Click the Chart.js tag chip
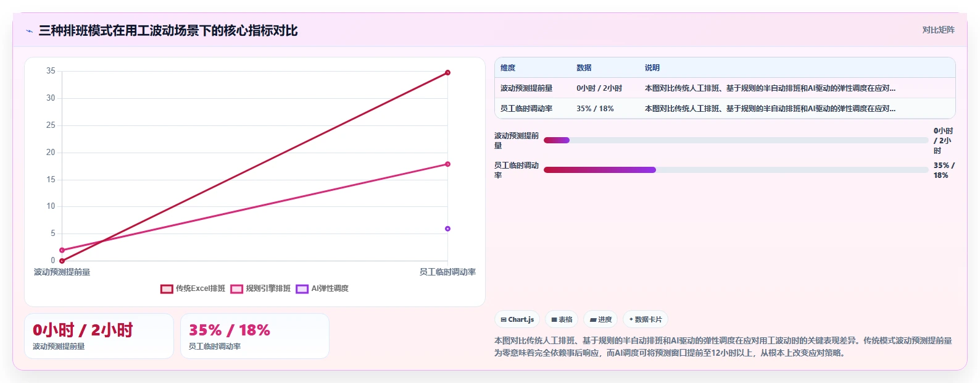 517,319
